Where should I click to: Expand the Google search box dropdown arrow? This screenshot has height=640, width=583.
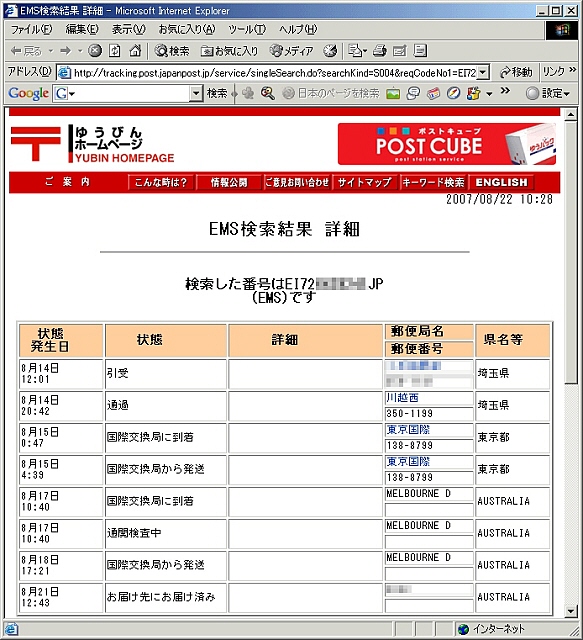(196, 93)
